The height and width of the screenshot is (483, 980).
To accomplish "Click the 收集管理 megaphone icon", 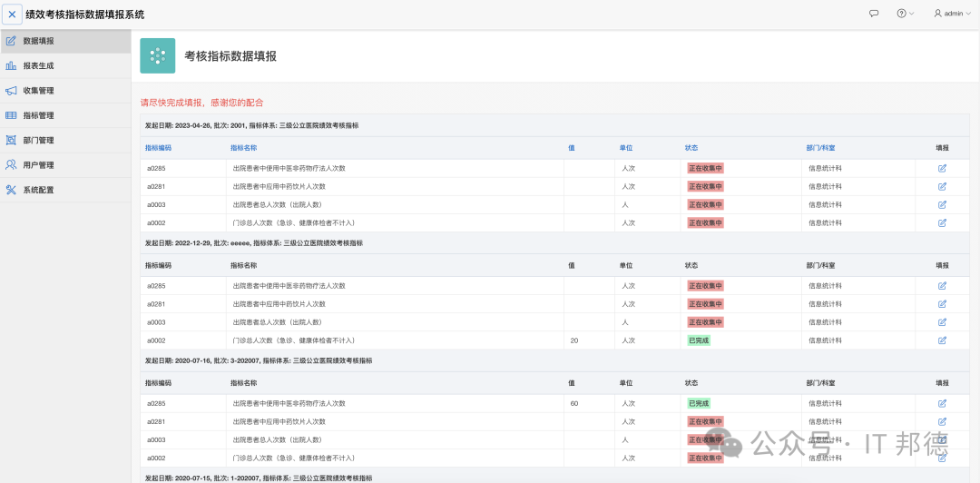I will (x=11, y=91).
